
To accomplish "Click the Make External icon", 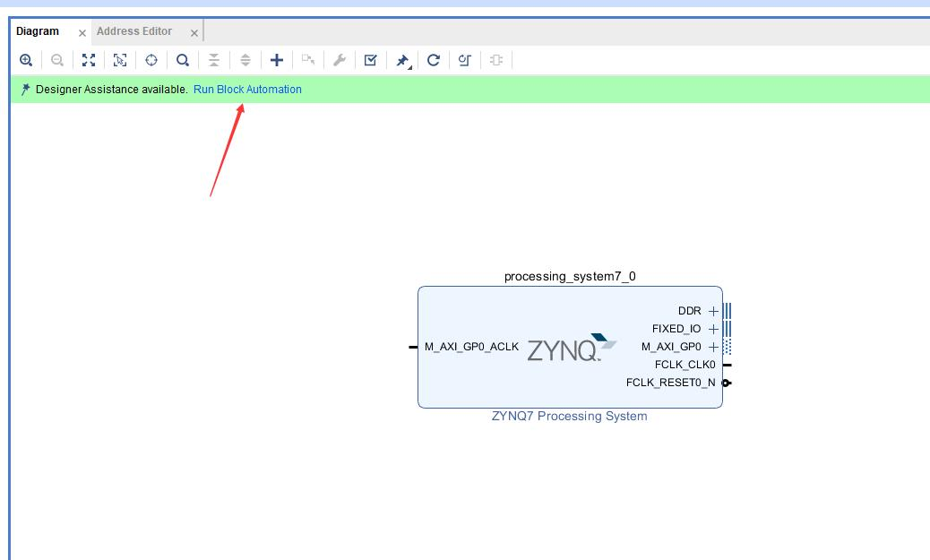I will coord(308,60).
